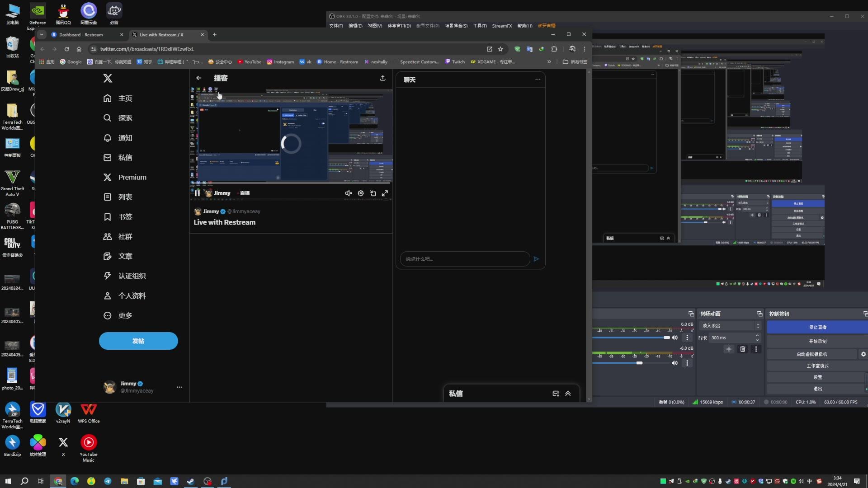868x488 pixels.
Task: Collapse the 私信 message drawer
Action: click(x=568, y=394)
